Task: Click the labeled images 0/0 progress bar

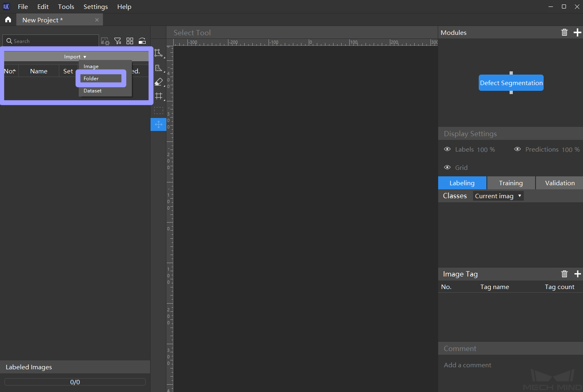Action: [75, 382]
